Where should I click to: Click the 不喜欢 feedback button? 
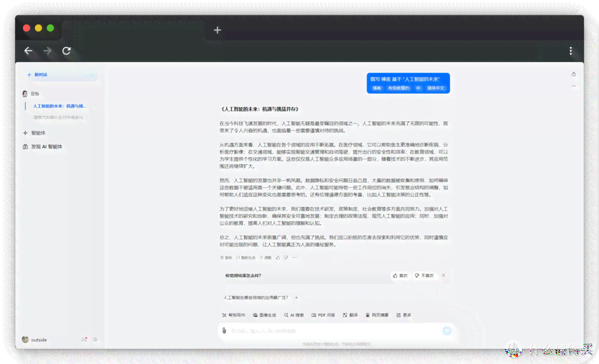click(425, 275)
